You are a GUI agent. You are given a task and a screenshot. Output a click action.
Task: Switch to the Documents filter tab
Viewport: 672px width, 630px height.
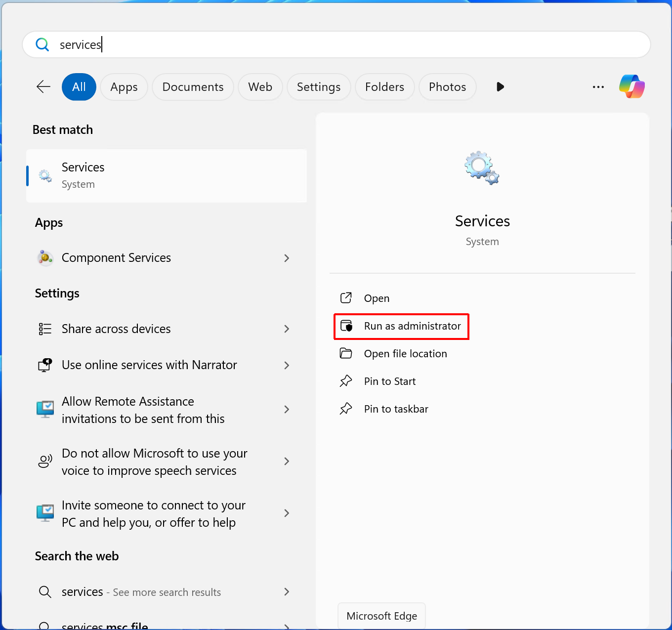coord(193,87)
